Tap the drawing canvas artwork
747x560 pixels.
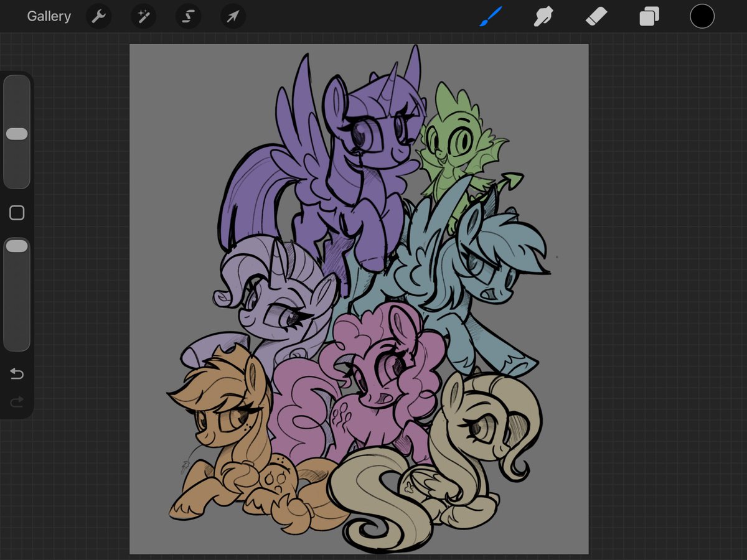359,299
